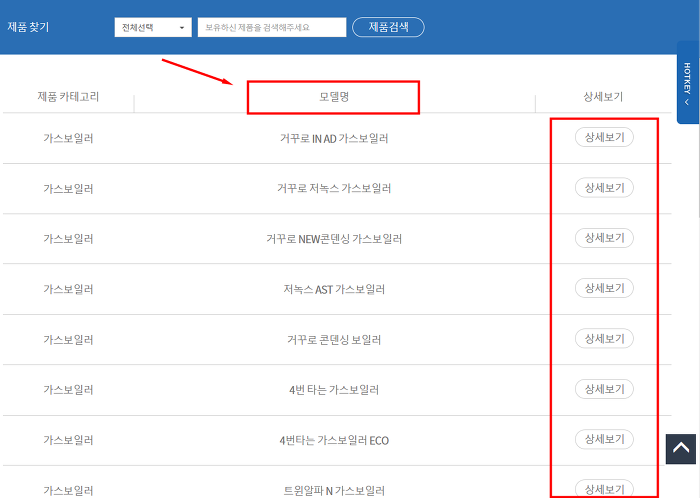700x498 pixels.
Task: Click the 제품 찾기 heading text
Action: click(28, 27)
